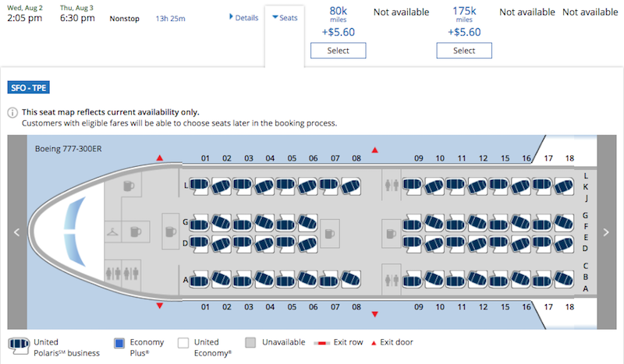
Task: Click Select under the 175k miles fare
Action: coord(464,51)
